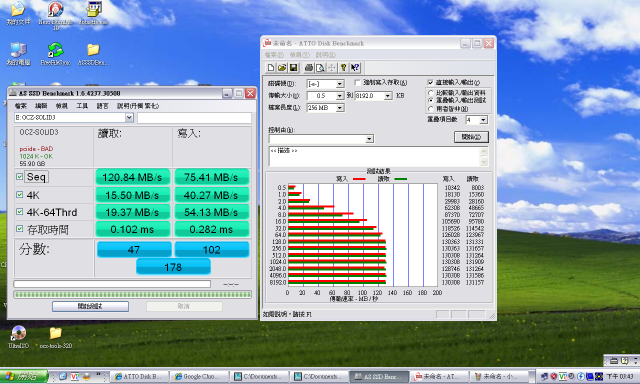This screenshot has height=384, width=640.
Task: Open the 256 MB file length dropdown
Action: click(340, 108)
